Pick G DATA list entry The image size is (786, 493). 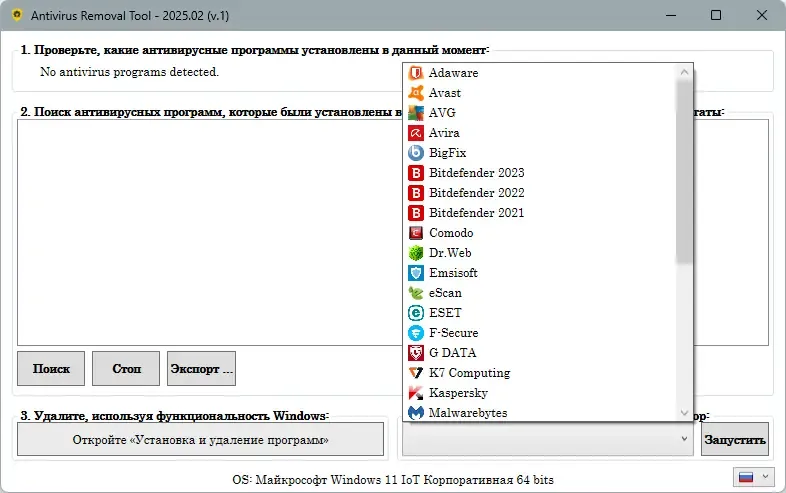[539, 353]
